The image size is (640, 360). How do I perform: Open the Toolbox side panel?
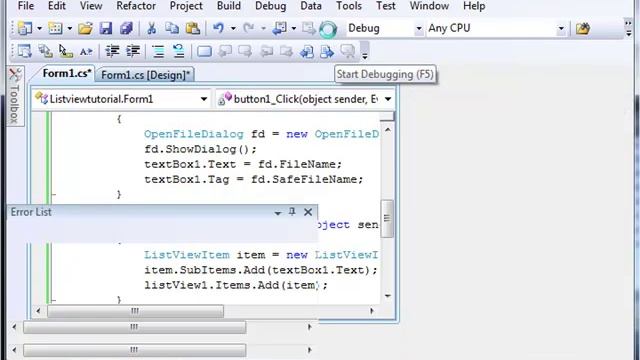pos(15,96)
